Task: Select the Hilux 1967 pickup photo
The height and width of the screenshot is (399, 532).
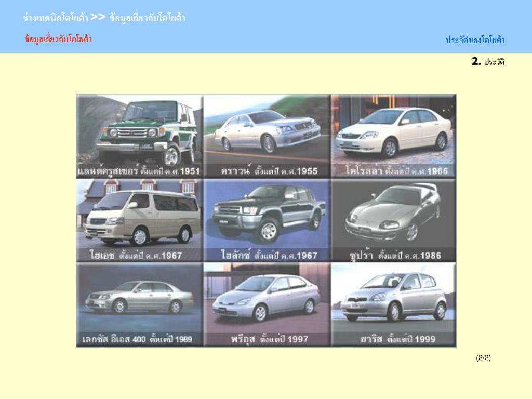Action: 267,220
